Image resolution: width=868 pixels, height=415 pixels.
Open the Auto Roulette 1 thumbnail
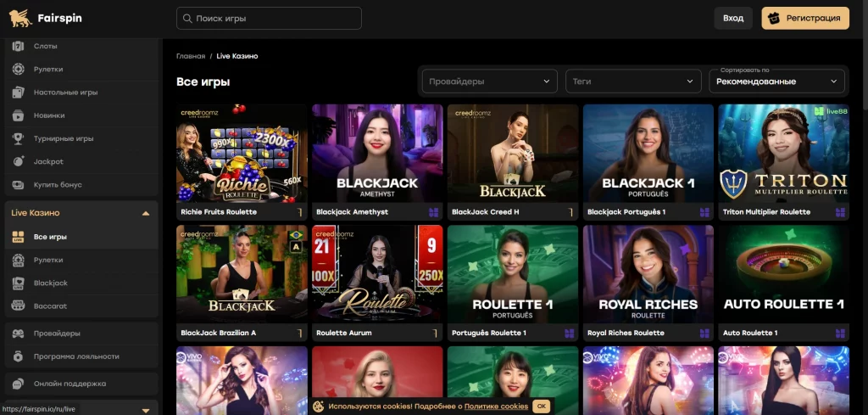point(783,274)
